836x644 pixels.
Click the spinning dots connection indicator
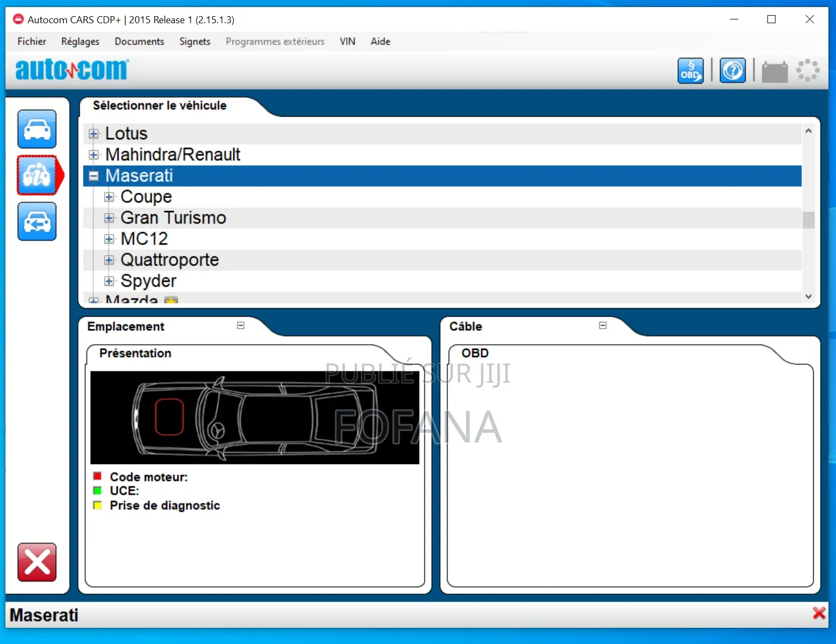(808, 70)
